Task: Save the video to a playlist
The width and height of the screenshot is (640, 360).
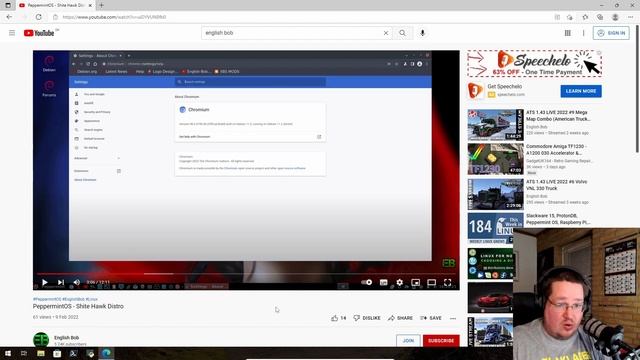Action: pyautogui.click(x=431, y=318)
